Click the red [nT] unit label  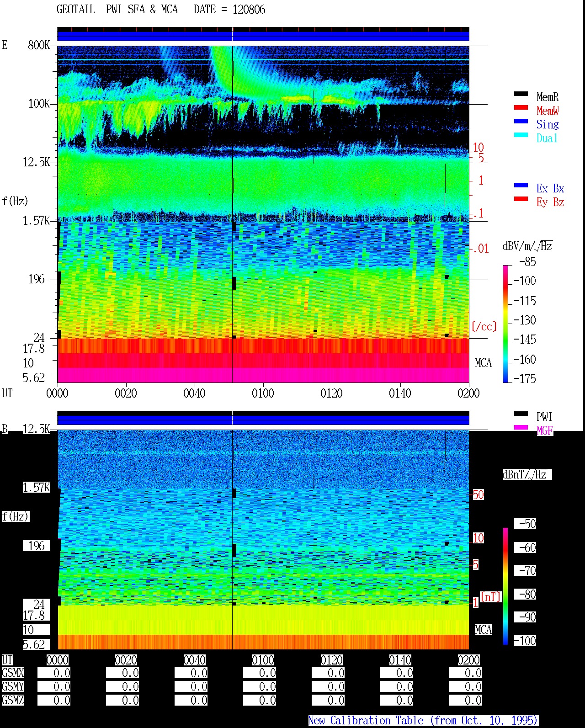pyautogui.click(x=491, y=596)
